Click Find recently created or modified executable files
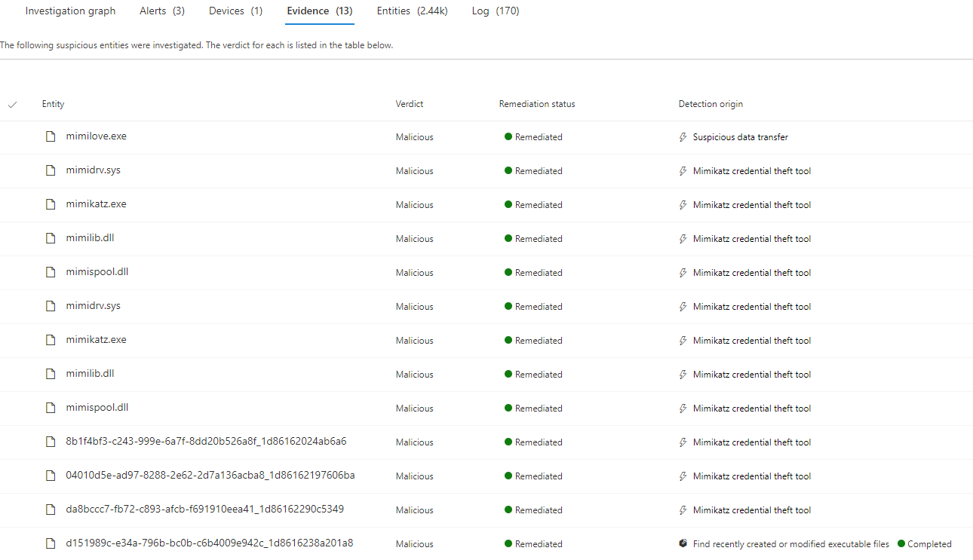Screen dimensions: 973x560 tap(791, 544)
